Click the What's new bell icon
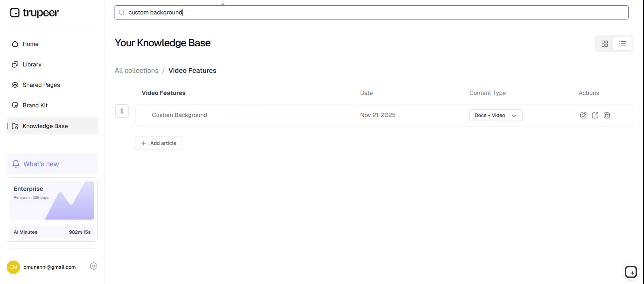644x284 pixels. (16, 164)
